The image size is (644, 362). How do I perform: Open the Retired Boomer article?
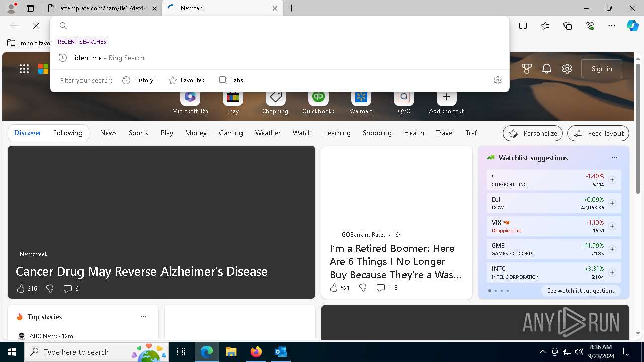pos(396,261)
